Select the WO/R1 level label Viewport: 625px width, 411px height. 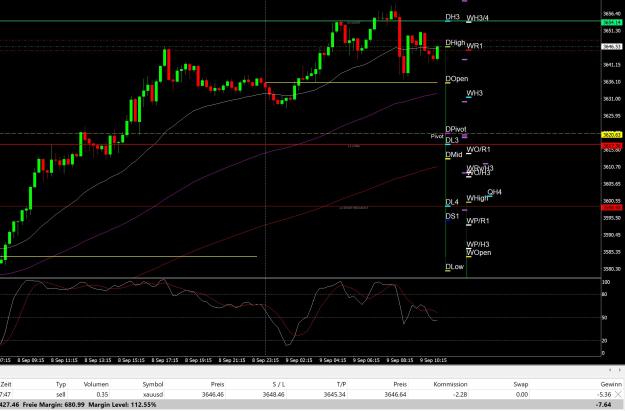tap(478, 150)
